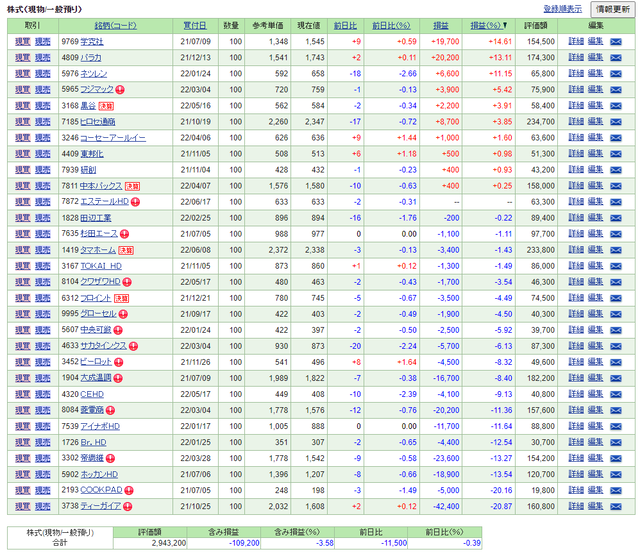Open 詳細 link in the 3738 row
Viewport: 640px width, 554px height.
tap(576, 506)
